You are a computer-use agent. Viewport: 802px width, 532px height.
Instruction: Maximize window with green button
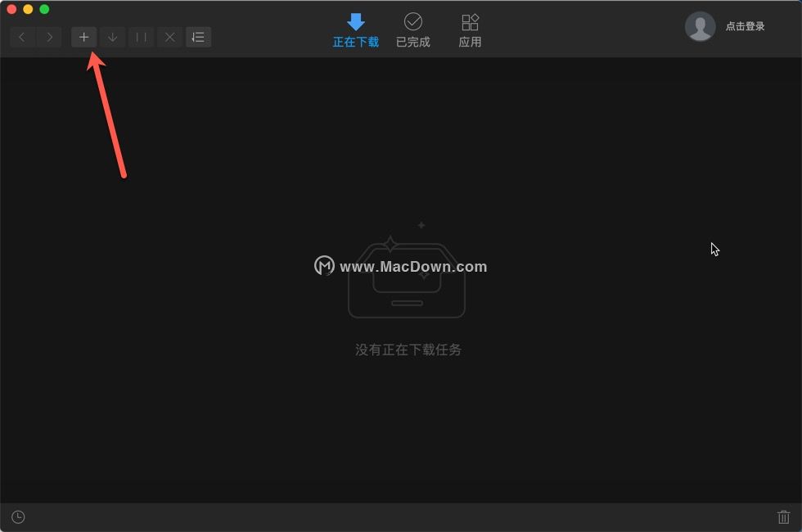(44, 9)
